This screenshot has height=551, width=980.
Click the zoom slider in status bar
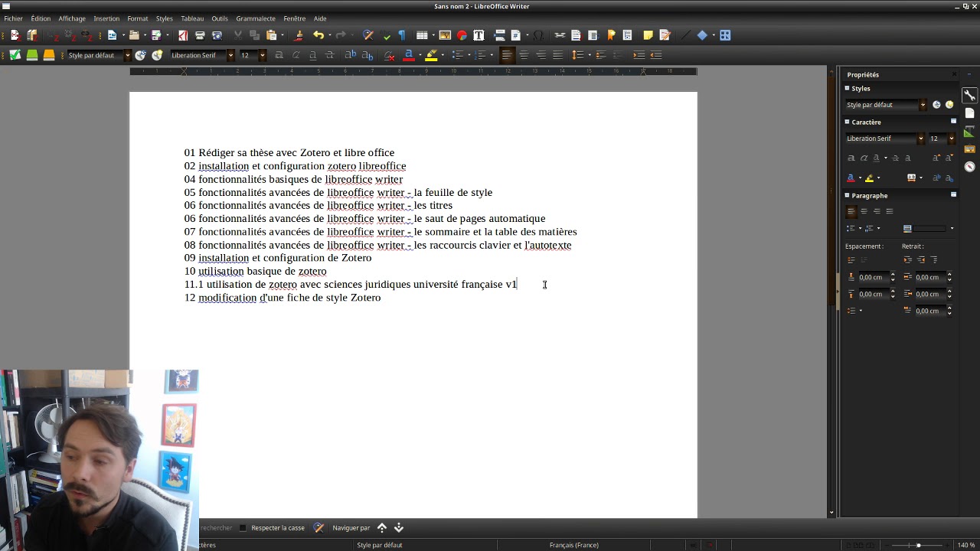click(918, 545)
